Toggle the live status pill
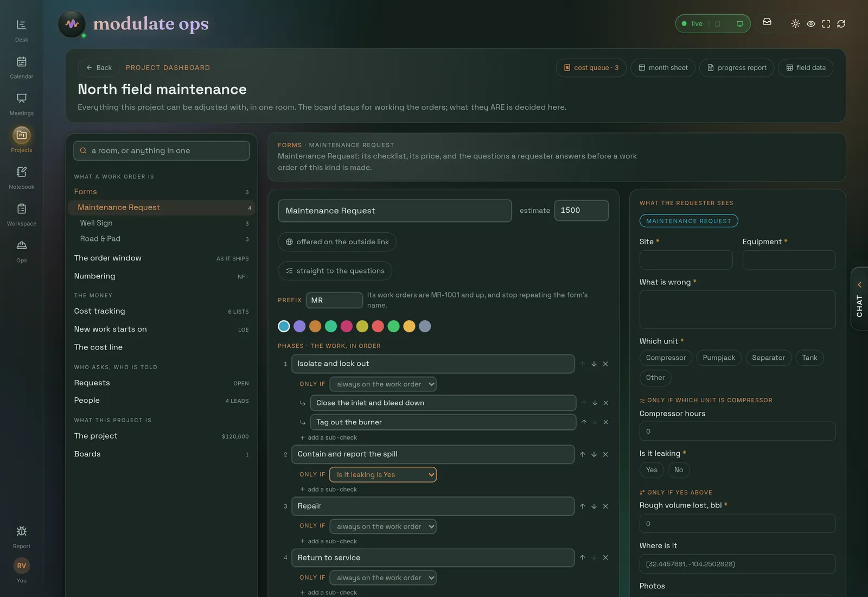 pos(713,23)
